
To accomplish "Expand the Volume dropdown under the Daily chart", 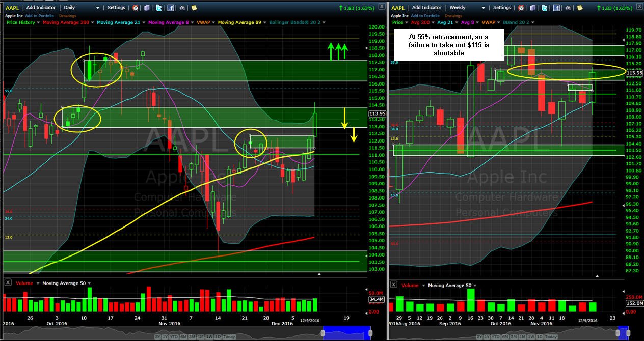I will pos(39,283).
